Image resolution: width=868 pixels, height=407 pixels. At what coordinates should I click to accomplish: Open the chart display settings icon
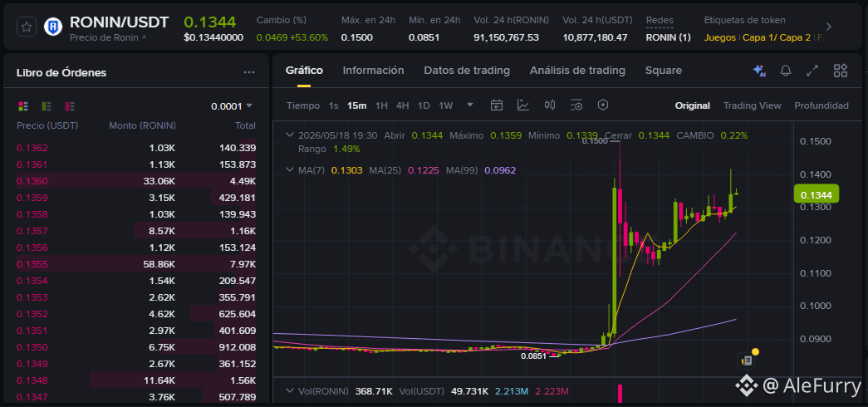tap(576, 105)
